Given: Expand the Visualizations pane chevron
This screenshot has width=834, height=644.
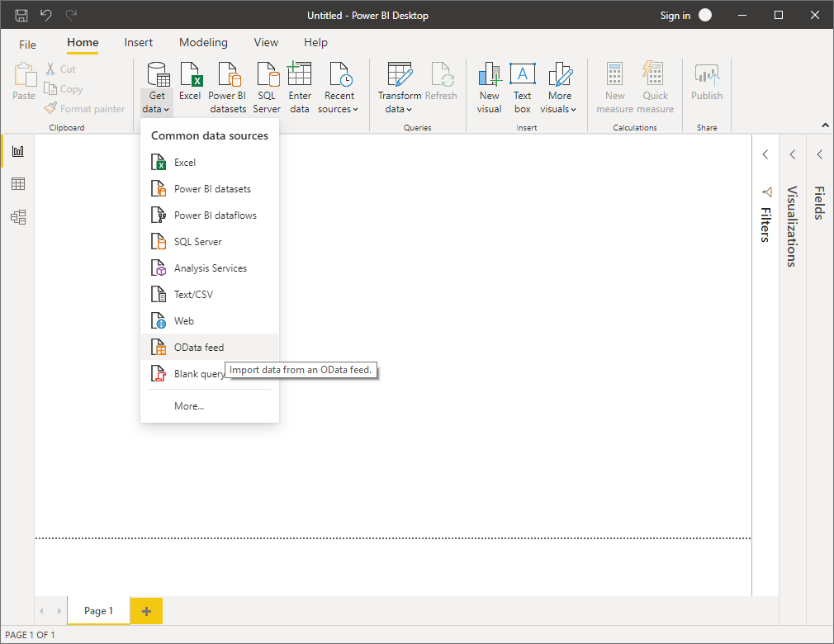Looking at the screenshot, I should coord(793,154).
